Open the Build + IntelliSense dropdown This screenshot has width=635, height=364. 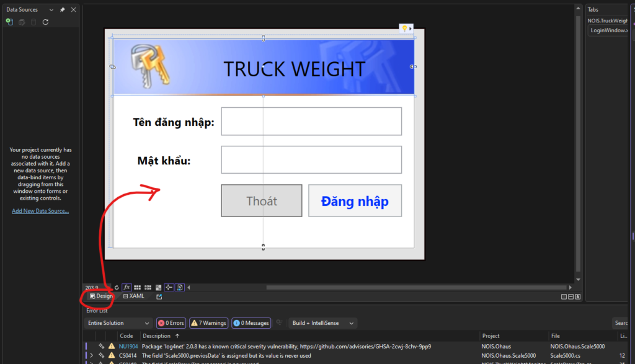(x=322, y=323)
